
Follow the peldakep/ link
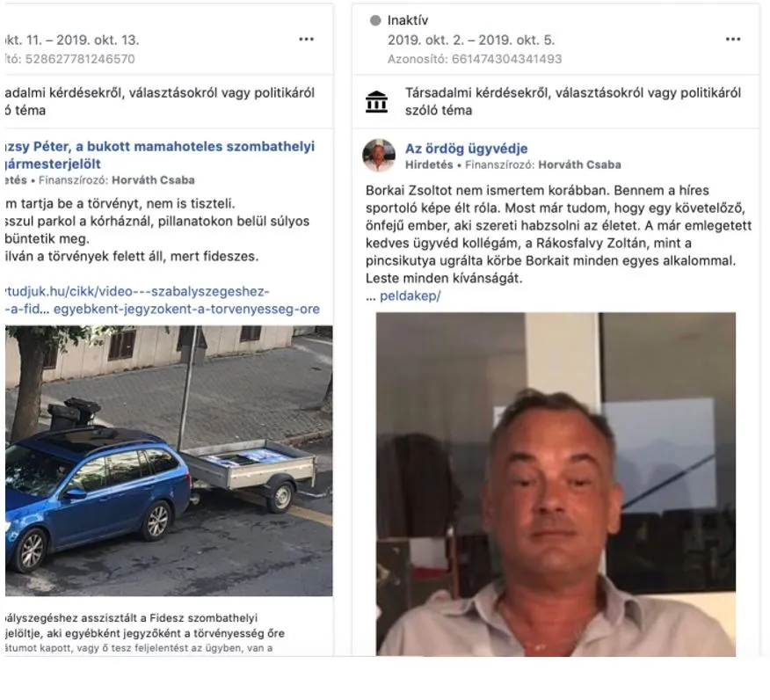click(x=410, y=295)
